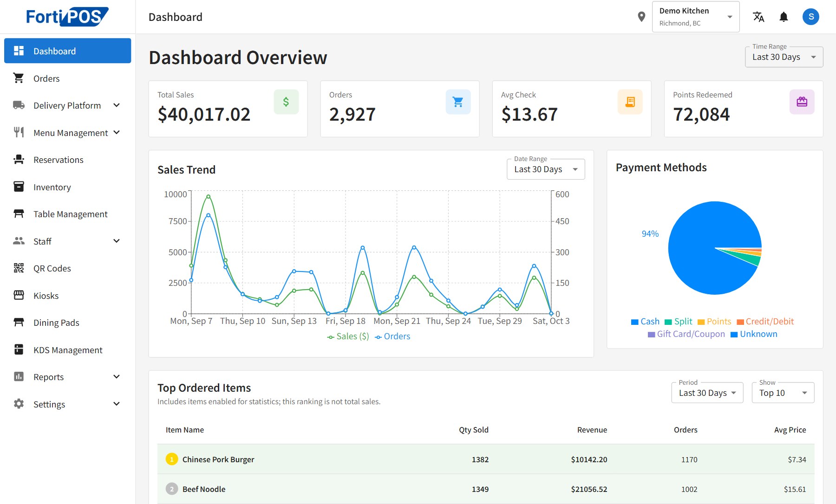Click the orange receipt Avg Check icon

[x=630, y=102]
